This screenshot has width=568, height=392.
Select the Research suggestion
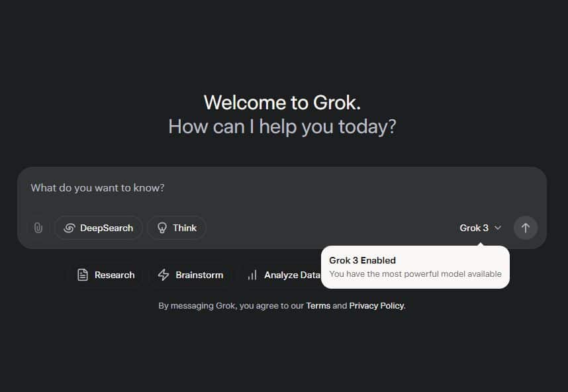(x=106, y=275)
